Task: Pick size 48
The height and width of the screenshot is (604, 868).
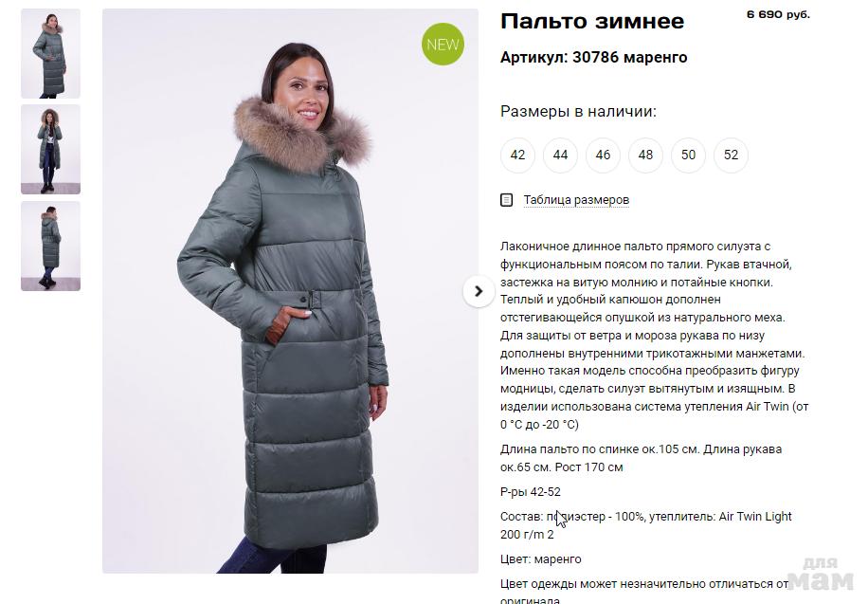Action: pos(645,156)
